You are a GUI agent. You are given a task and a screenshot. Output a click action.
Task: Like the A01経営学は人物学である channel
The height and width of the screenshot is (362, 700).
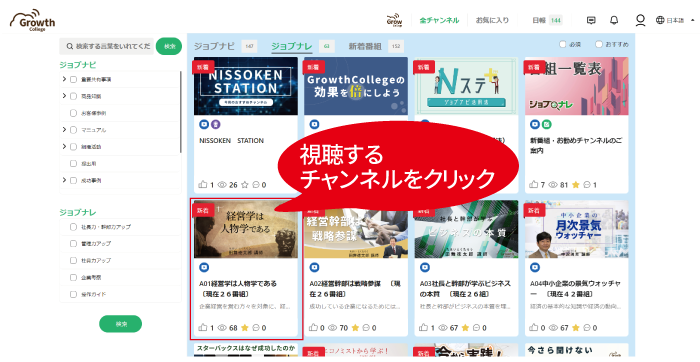click(203, 328)
